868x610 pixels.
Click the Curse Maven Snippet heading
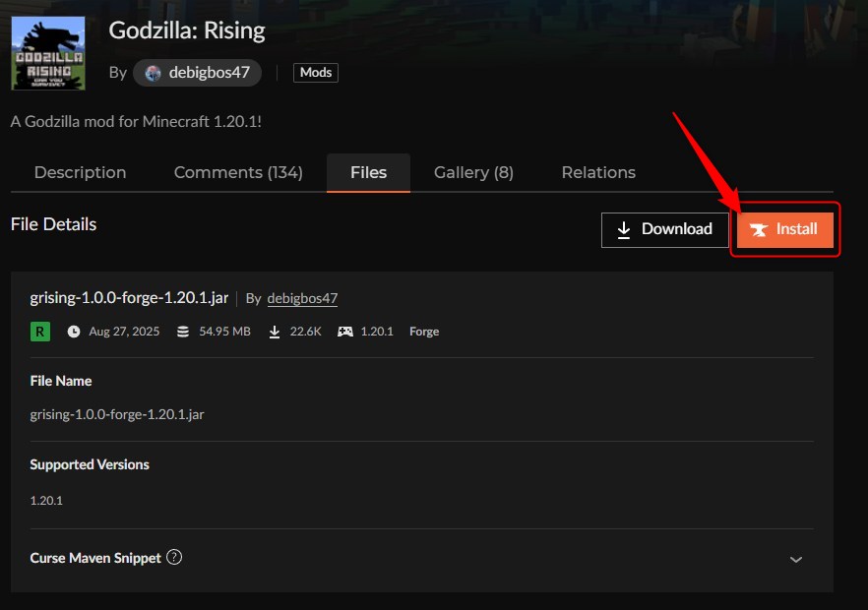(x=95, y=558)
